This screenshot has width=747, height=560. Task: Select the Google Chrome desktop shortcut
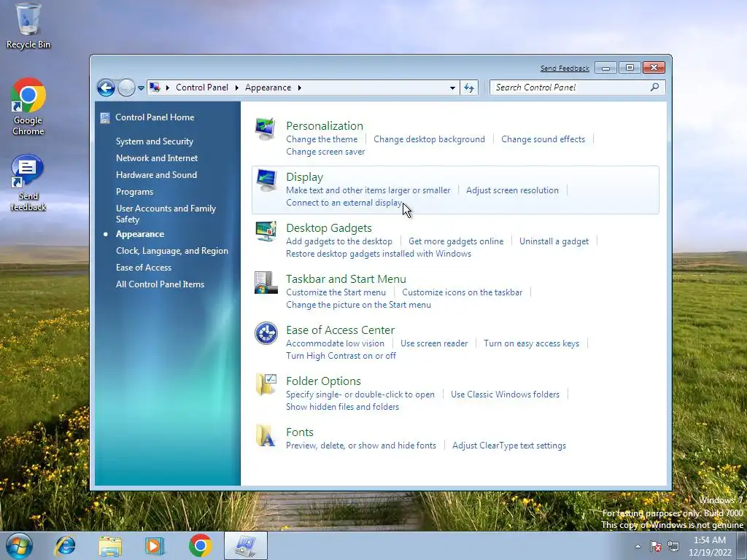click(28, 107)
